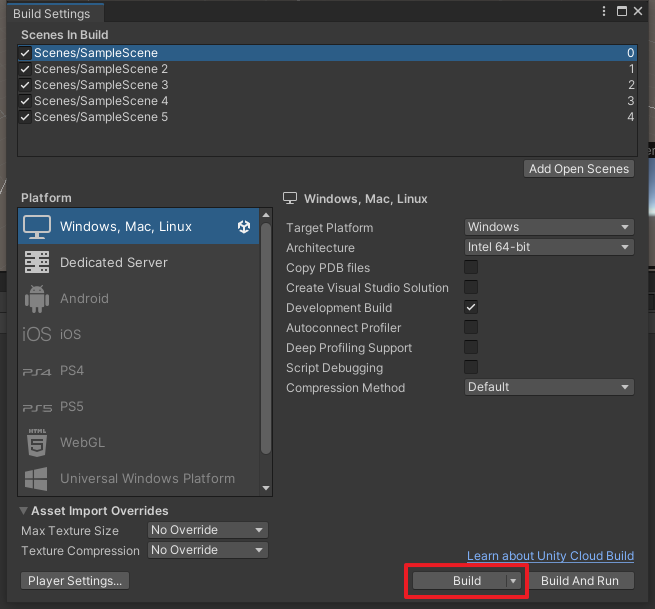Click Build And Run button
Image resolution: width=655 pixels, height=609 pixels.
[580, 581]
